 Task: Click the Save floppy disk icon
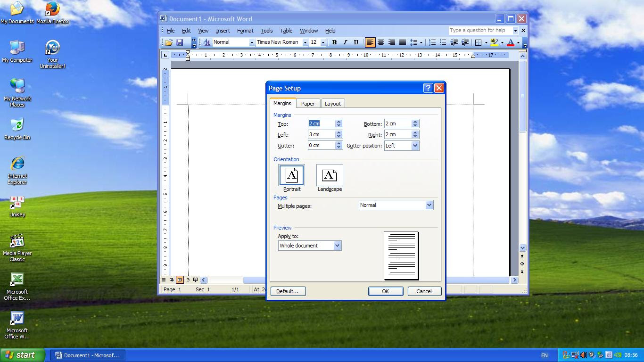180,42
